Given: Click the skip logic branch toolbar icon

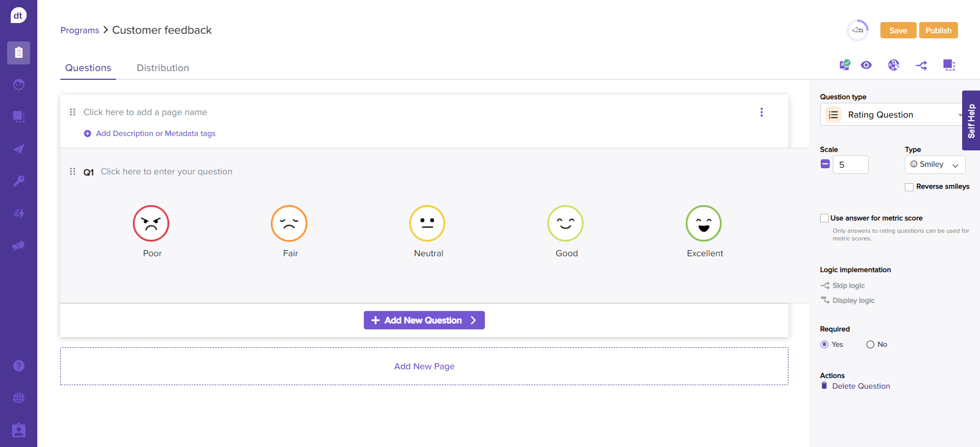Looking at the screenshot, I should tap(921, 65).
